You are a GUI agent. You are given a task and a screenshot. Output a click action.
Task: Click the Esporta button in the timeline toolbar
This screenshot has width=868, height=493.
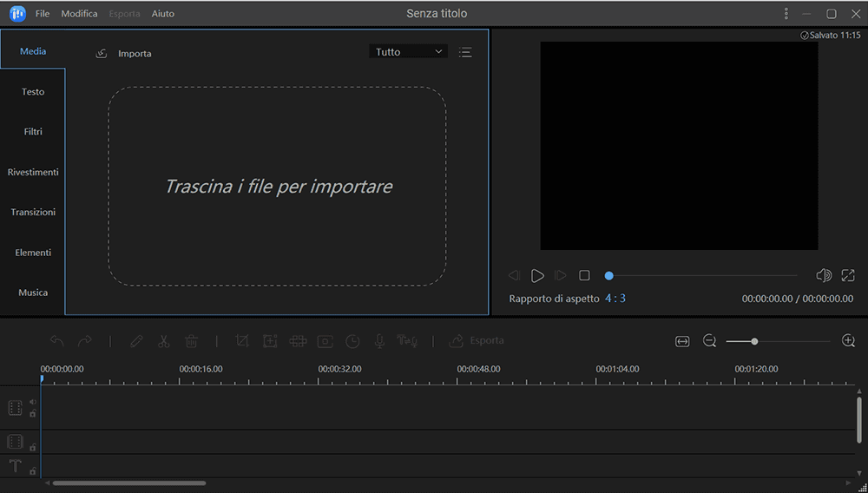coord(477,341)
